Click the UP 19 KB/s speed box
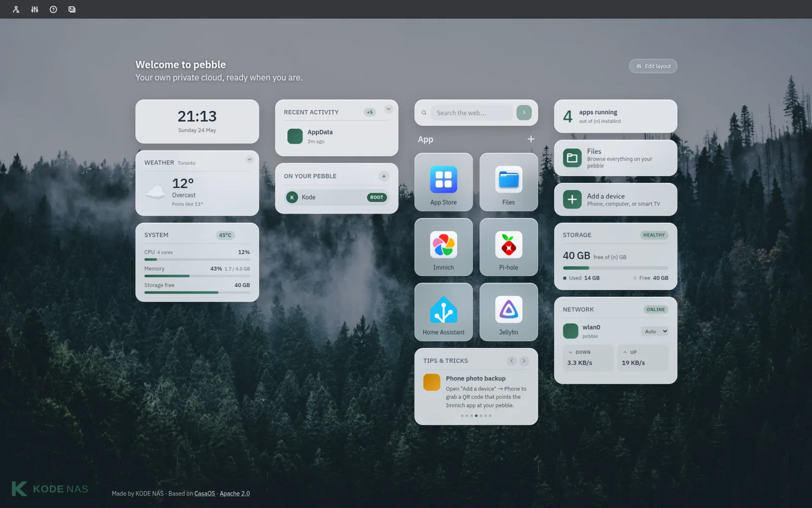The width and height of the screenshot is (812, 508). [643, 358]
